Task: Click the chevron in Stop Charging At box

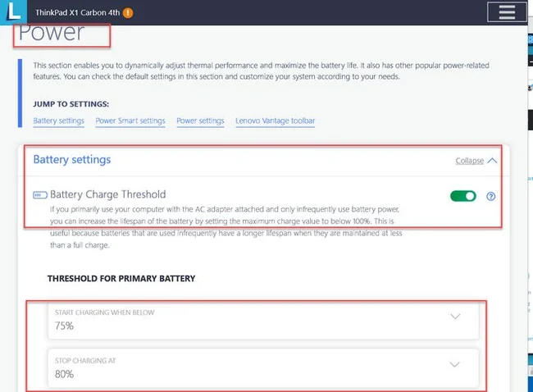Action: [455, 364]
